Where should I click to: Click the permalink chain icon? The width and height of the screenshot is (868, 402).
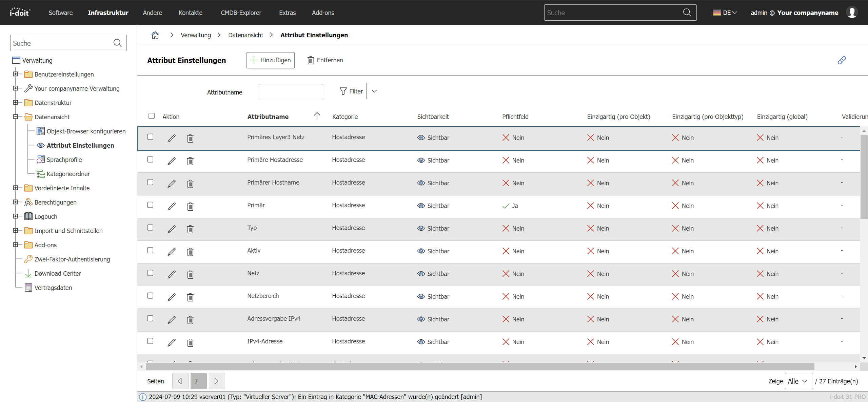(842, 60)
